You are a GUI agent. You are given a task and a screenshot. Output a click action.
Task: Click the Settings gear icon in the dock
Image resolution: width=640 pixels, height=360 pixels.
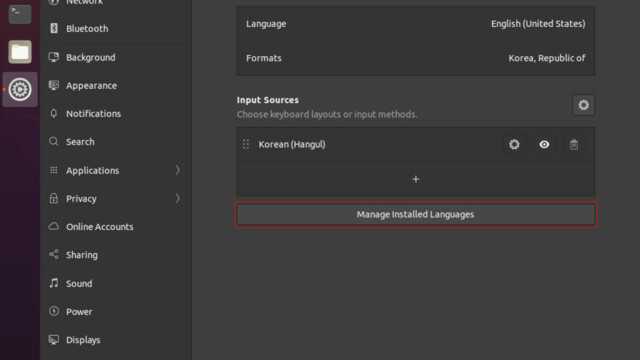pos(20,89)
